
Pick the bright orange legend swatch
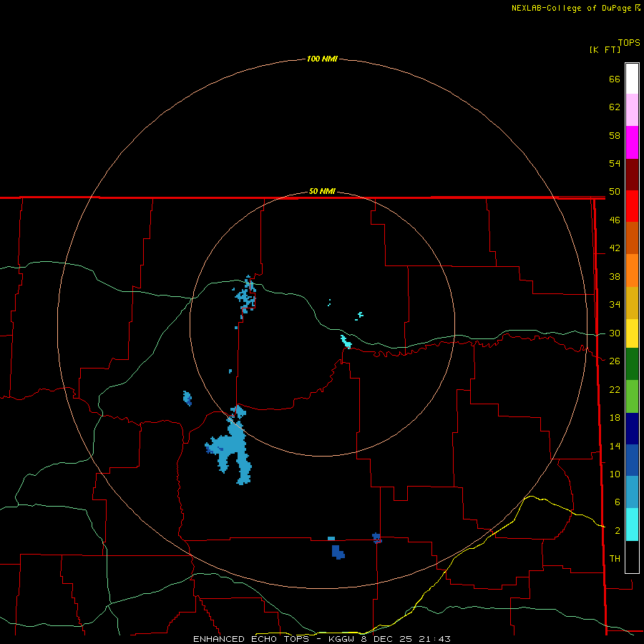pos(632,270)
